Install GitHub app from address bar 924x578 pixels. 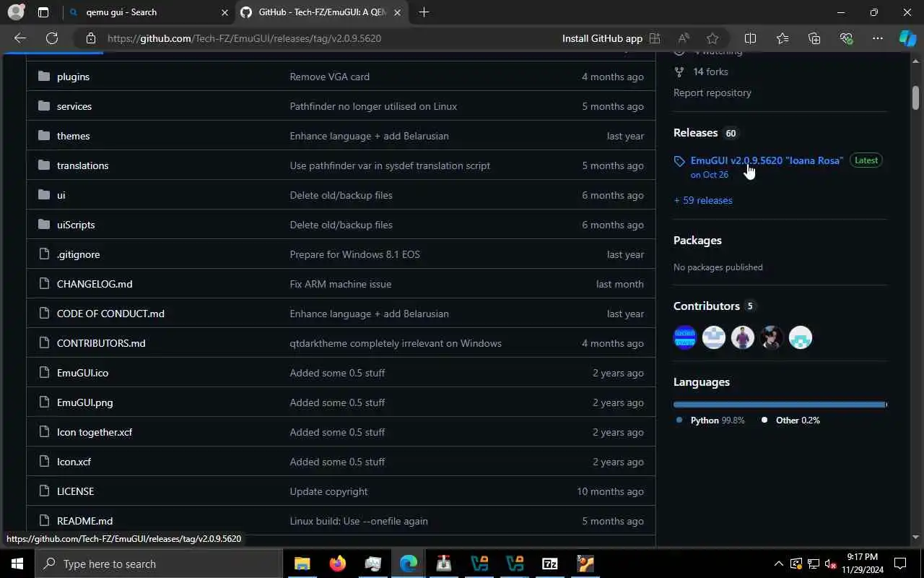tap(611, 38)
